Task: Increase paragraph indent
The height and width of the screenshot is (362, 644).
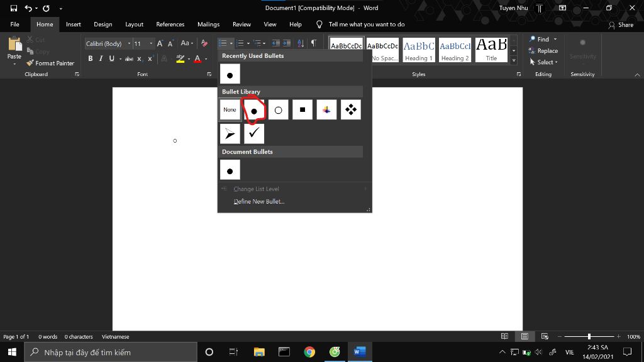Action: click(x=287, y=43)
